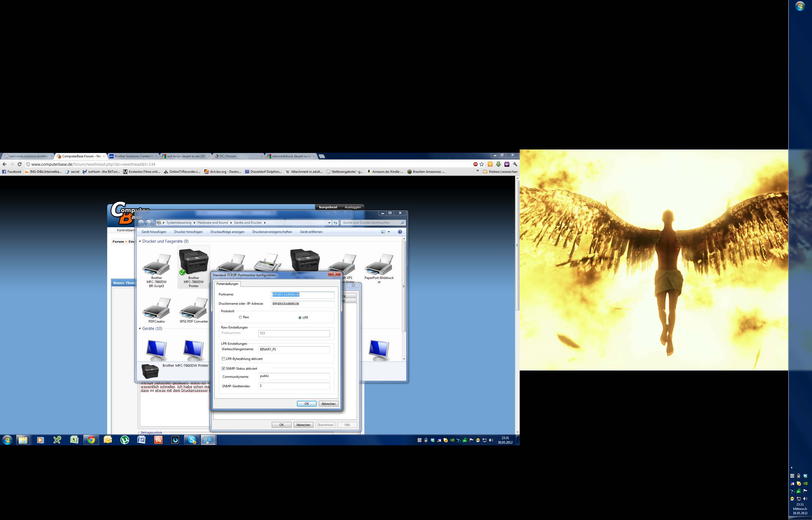Select the PDFCreator printer icon
Screen dimensions: 812x520
click(x=156, y=309)
